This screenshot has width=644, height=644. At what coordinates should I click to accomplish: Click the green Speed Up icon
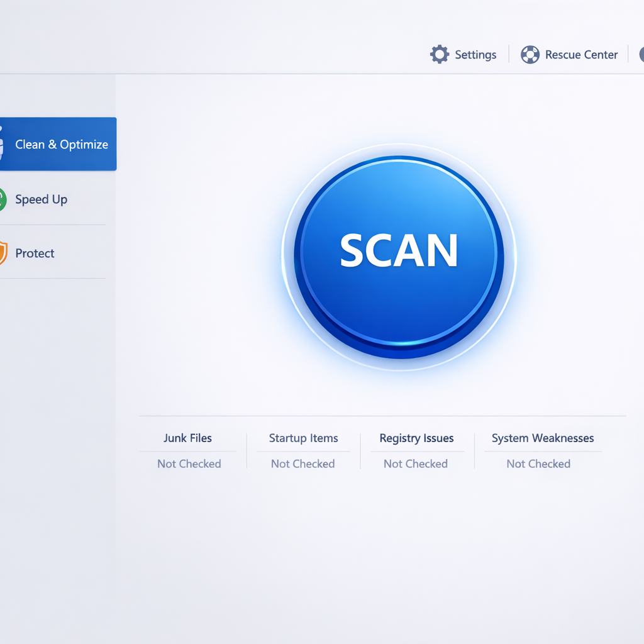pos(3,199)
